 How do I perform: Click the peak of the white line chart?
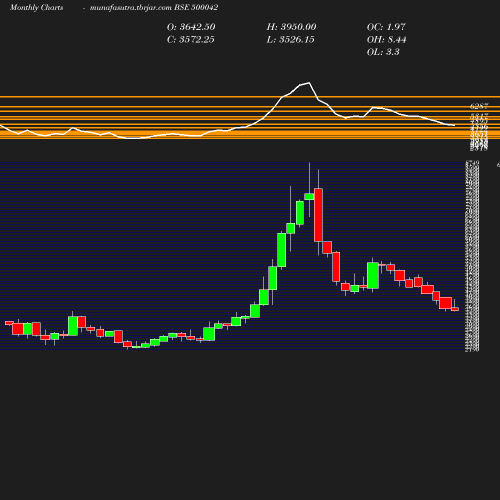(x=309, y=83)
